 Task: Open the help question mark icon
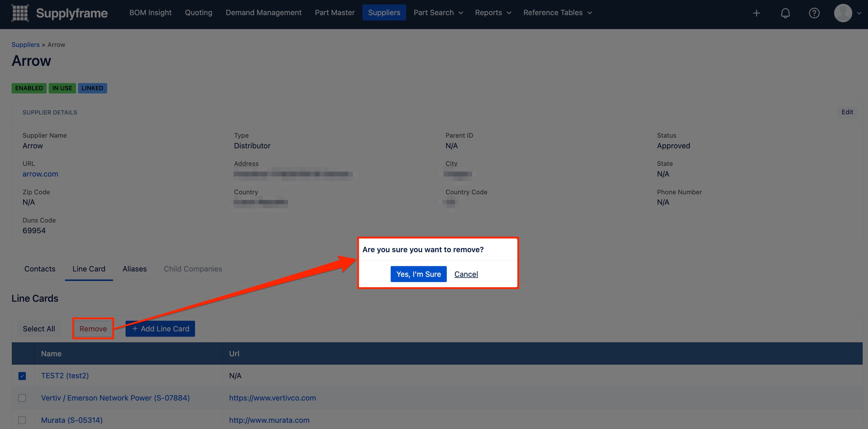point(814,13)
